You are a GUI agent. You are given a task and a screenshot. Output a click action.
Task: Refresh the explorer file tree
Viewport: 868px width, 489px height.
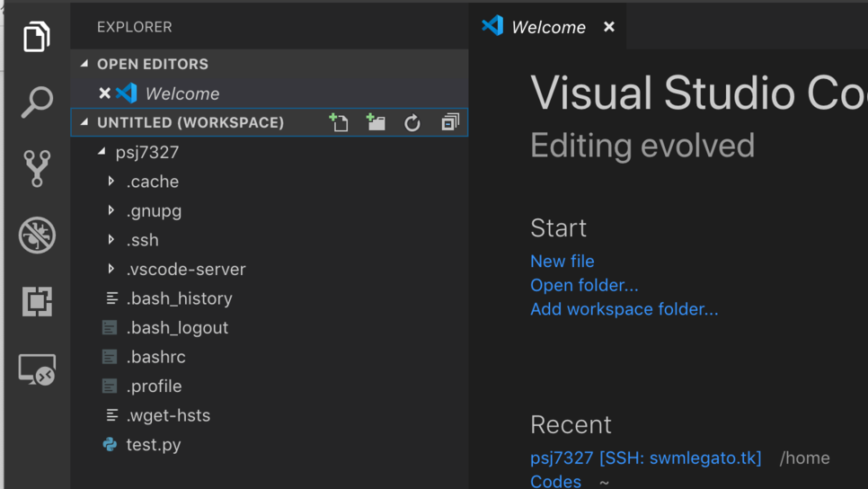412,122
